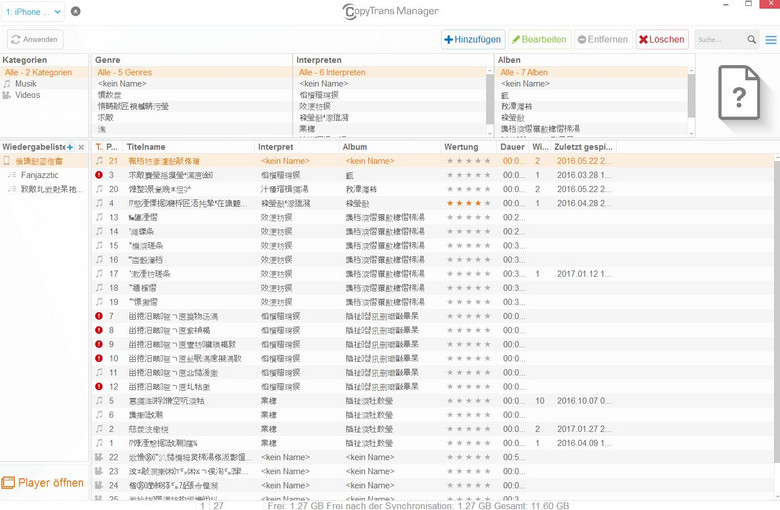The height and width of the screenshot is (510, 780).
Task: Click the unknown album artwork placeholder
Action: point(739,94)
